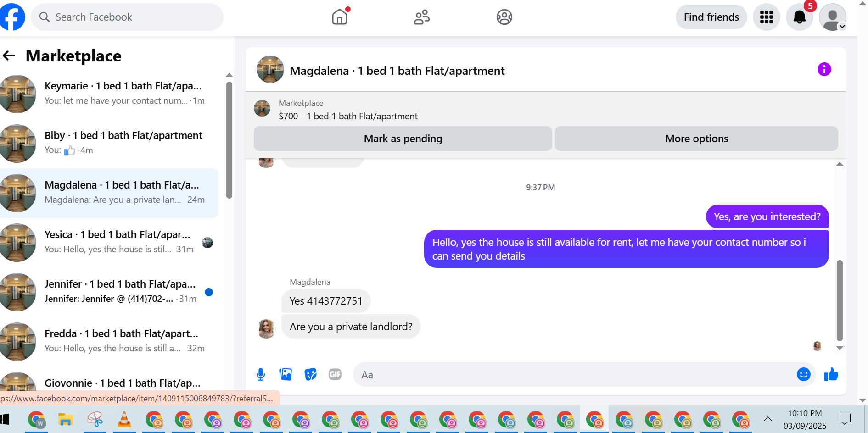This screenshot has height=433, width=868.
Task: Click the seen avatar on Yesica's conversation
Action: coord(207,243)
